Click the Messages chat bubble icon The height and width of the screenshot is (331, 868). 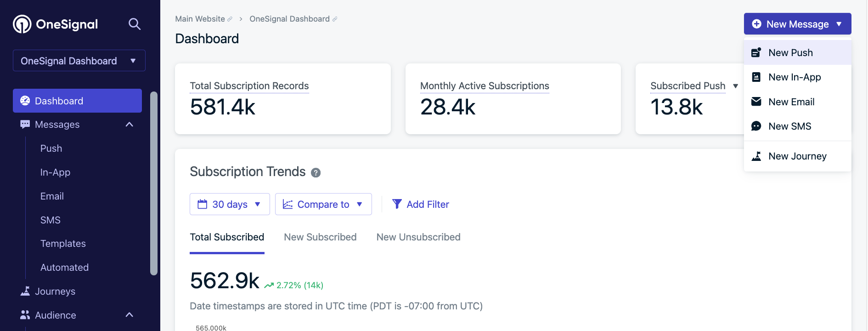(25, 125)
